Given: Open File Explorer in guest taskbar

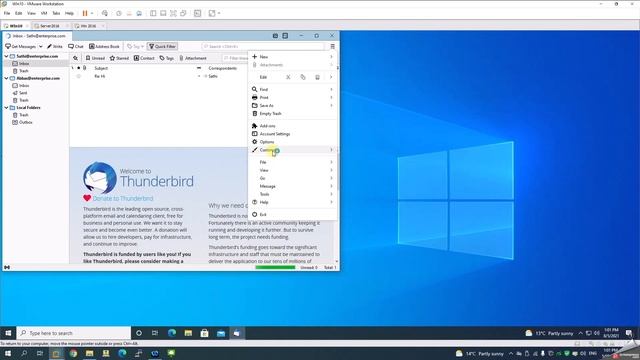Looking at the screenshot, I should (x=188, y=333).
